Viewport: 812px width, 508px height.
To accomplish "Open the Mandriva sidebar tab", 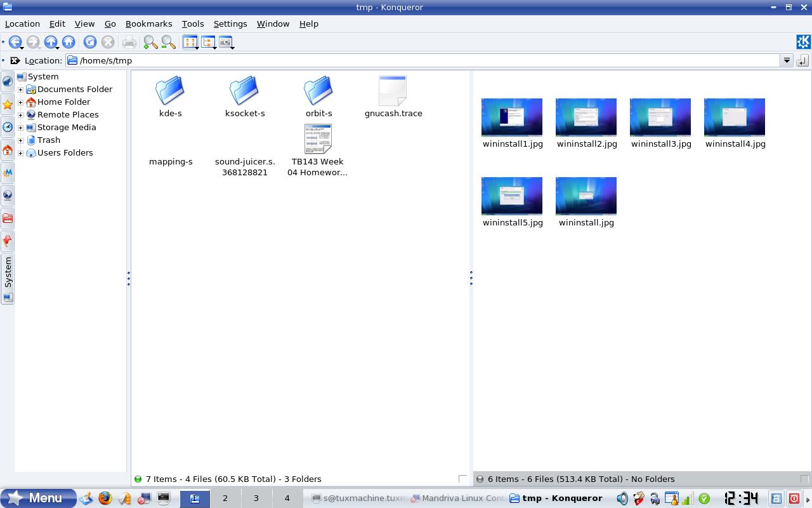I will [8, 173].
